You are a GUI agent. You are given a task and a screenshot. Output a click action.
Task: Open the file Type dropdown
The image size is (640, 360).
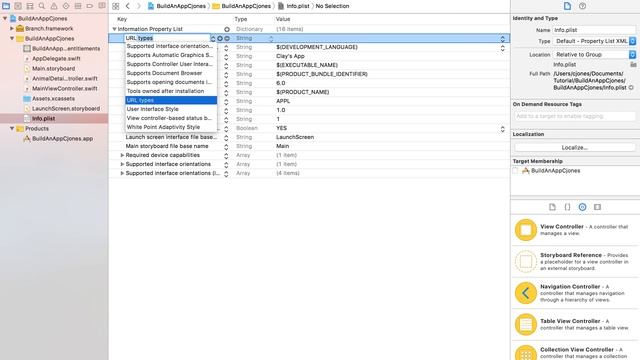point(594,41)
